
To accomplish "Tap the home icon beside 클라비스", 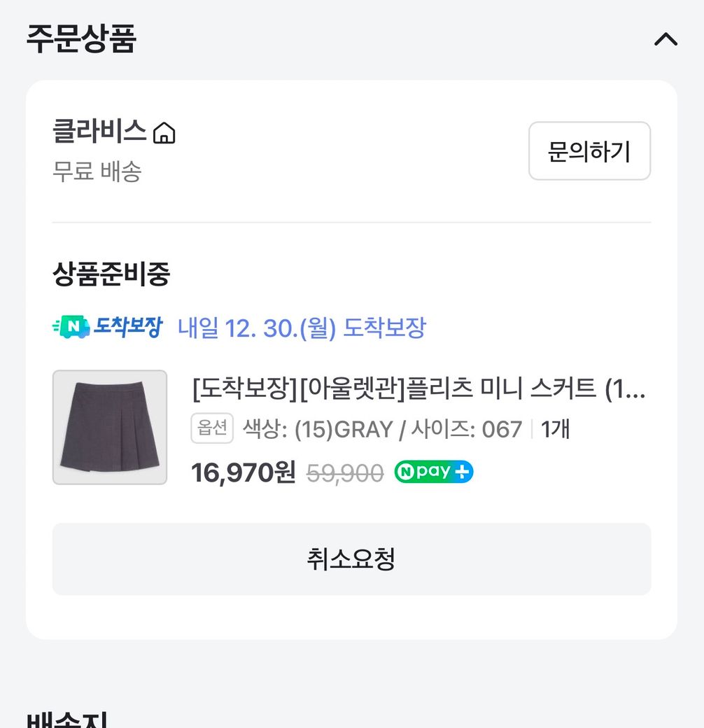I will pos(164,132).
